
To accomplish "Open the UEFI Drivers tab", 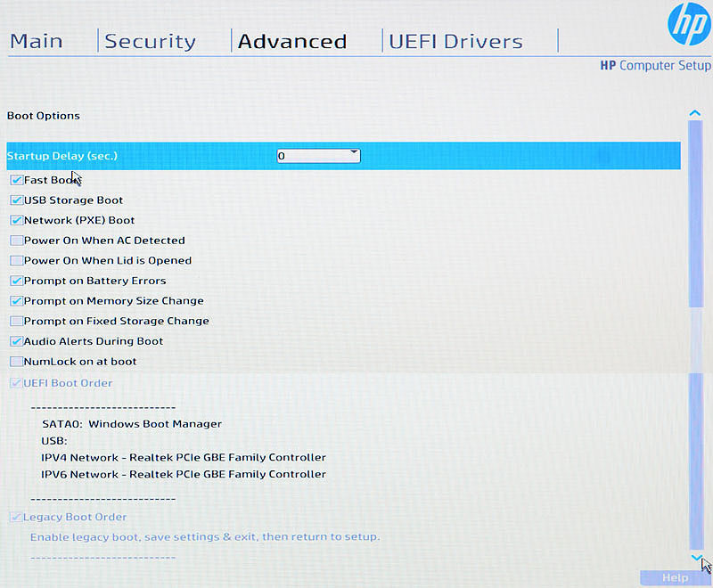I will click(x=455, y=41).
